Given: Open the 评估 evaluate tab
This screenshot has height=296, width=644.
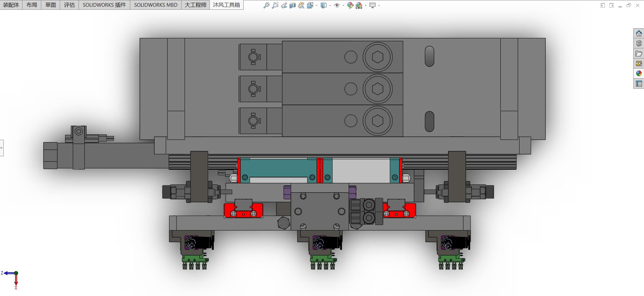Looking at the screenshot, I should [69, 5].
